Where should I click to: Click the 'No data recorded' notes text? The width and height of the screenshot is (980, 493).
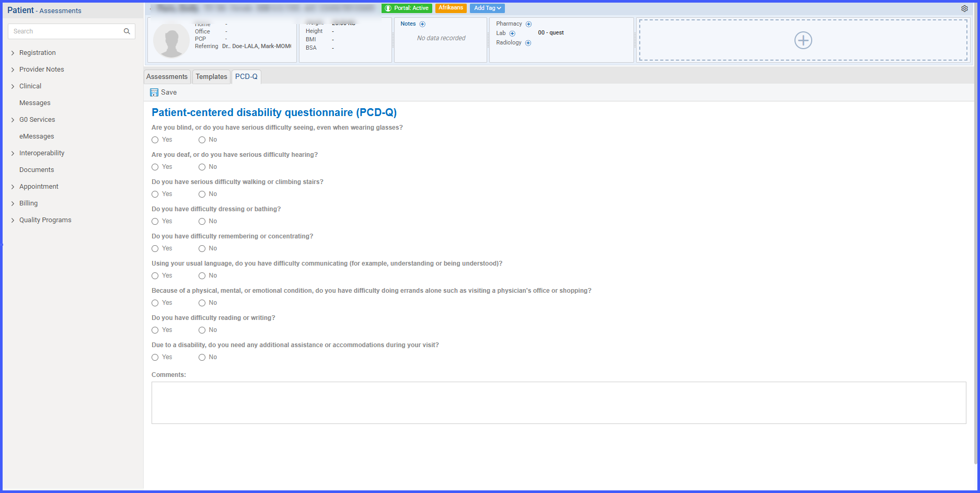coord(441,38)
